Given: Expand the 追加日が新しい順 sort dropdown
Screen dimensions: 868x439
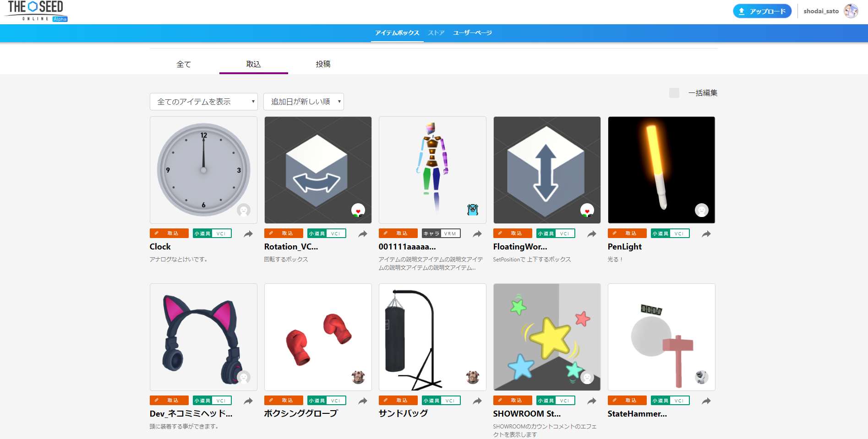Looking at the screenshot, I should 303,102.
